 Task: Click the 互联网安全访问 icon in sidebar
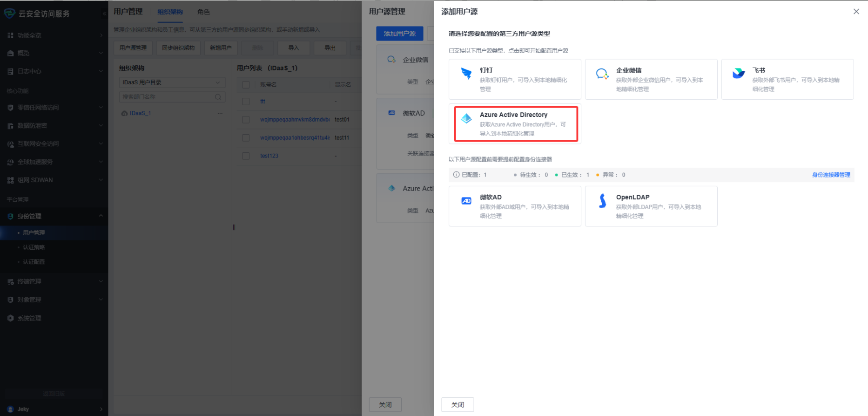point(10,144)
